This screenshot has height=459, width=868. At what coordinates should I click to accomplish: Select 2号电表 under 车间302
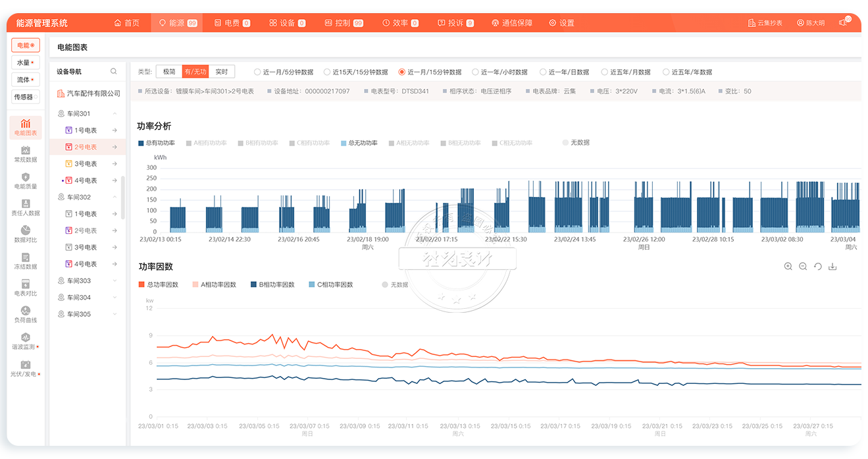tap(86, 230)
